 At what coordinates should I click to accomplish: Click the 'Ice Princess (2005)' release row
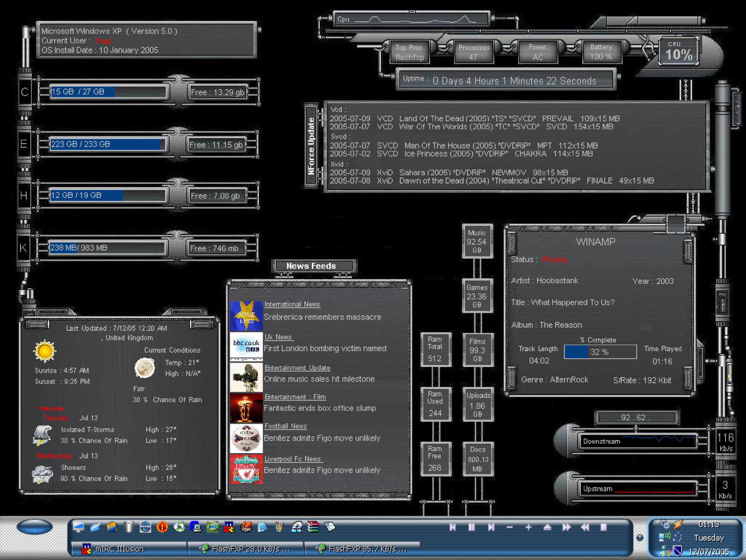tap(461, 154)
